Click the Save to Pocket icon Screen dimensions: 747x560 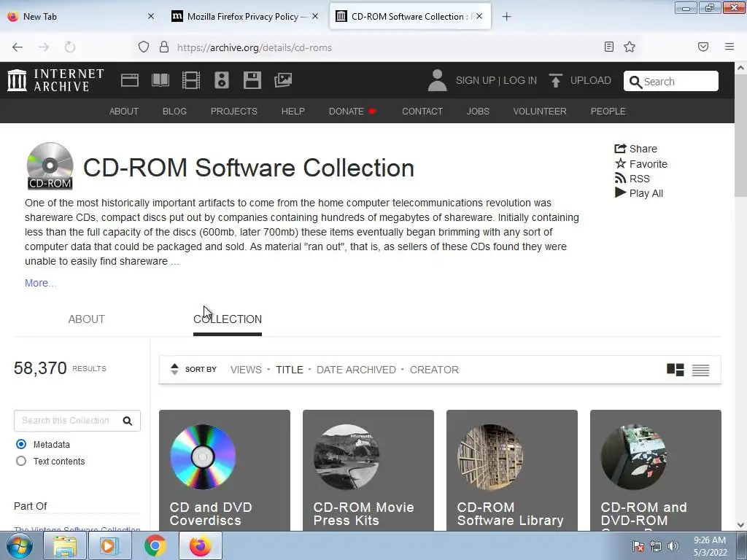(x=703, y=47)
